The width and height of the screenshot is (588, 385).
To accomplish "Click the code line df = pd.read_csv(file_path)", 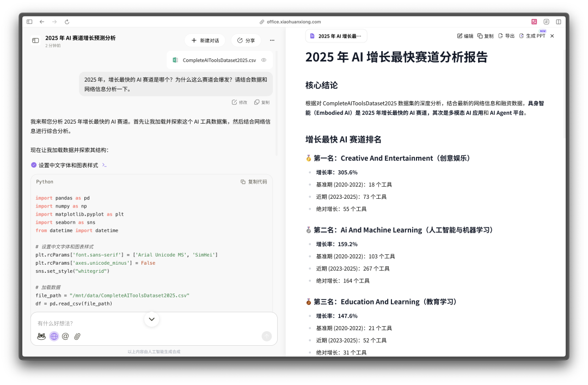I will click(x=74, y=303).
